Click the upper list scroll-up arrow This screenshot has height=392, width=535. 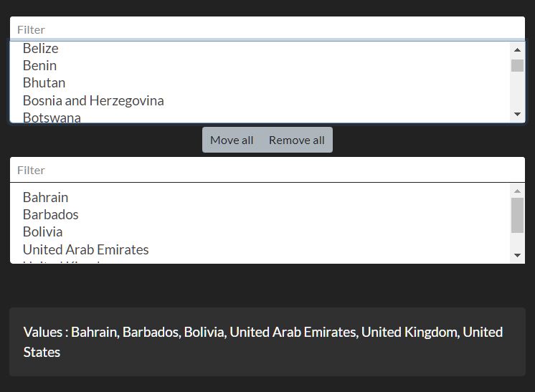(x=517, y=49)
